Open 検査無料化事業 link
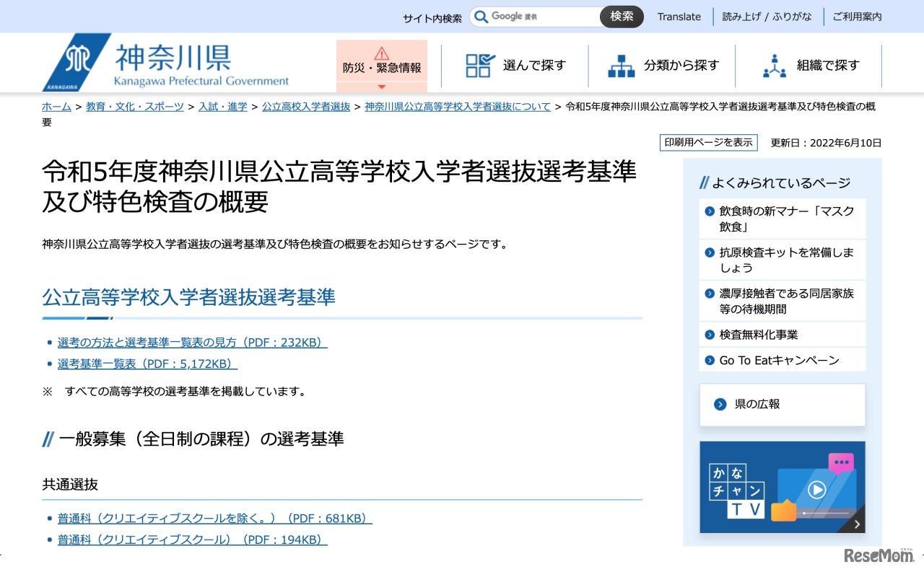 coord(783,335)
